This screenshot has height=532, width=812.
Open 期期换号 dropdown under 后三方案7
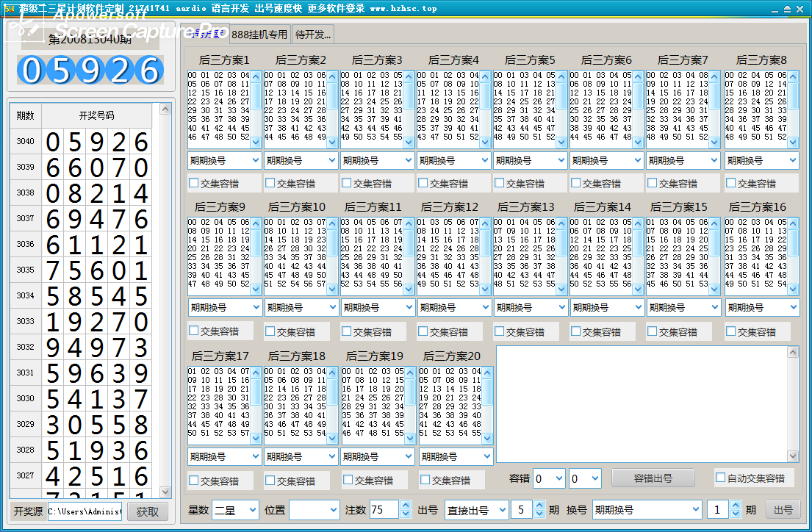(x=683, y=161)
